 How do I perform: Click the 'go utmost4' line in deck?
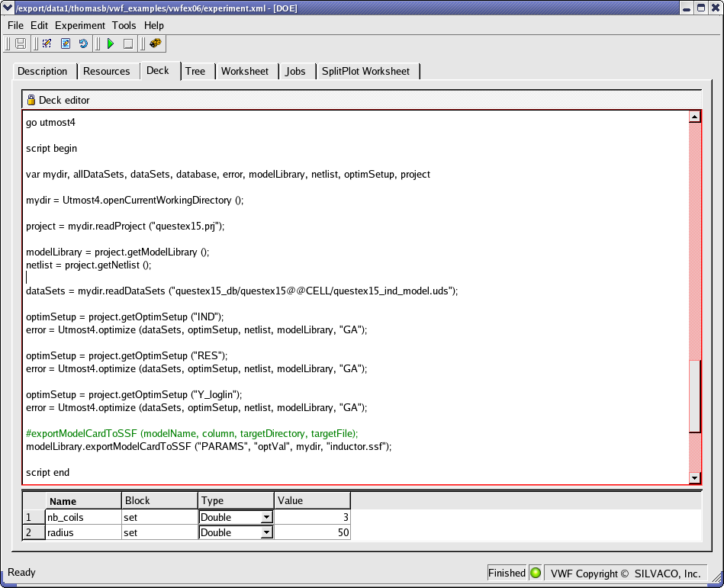click(51, 122)
